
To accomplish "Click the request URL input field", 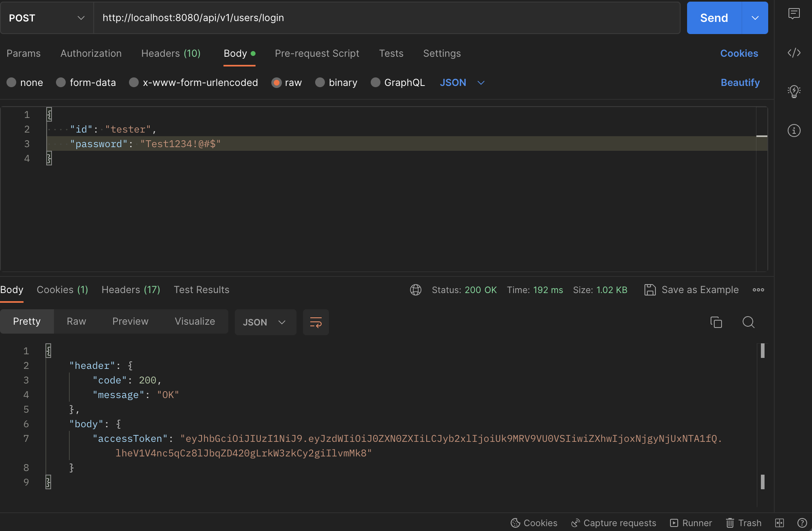I will pos(385,18).
